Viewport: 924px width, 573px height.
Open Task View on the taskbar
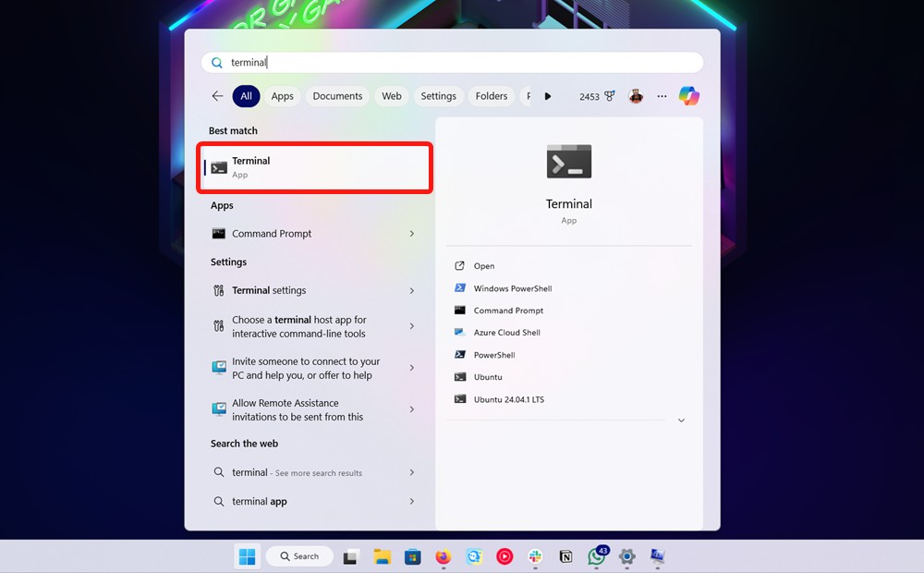pos(351,556)
